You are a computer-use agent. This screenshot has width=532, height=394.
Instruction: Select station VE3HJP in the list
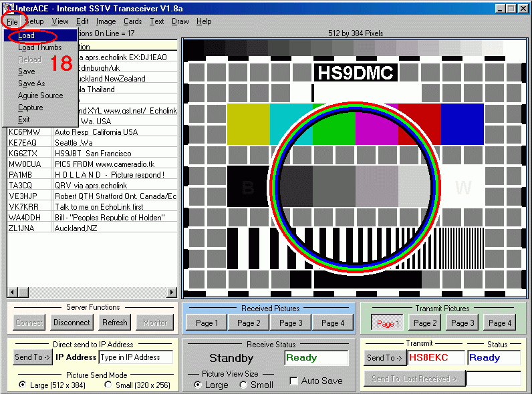click(x=92, y=196)
